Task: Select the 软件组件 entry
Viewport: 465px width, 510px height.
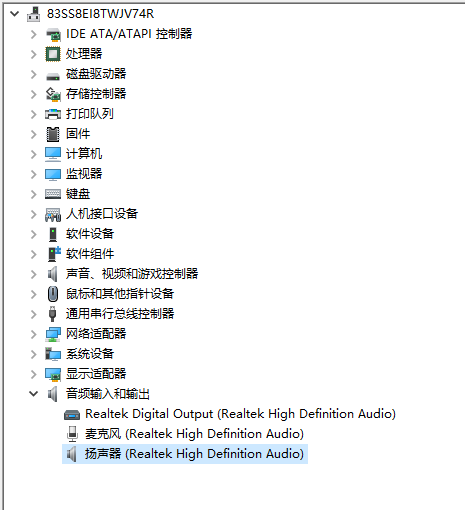Action: click(x=90, y=254)
